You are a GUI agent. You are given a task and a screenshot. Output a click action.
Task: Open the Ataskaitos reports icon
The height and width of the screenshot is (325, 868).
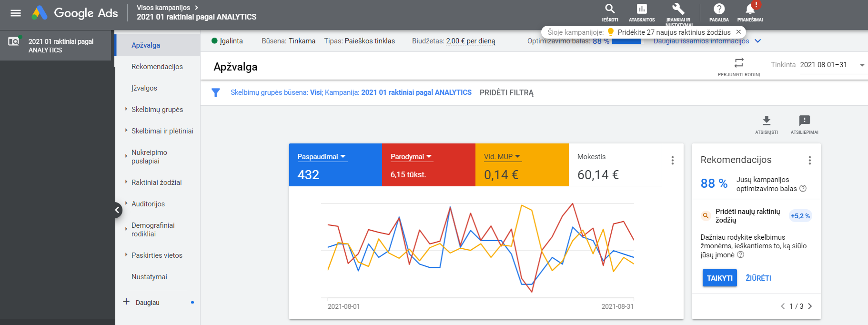tap(642, 13)
